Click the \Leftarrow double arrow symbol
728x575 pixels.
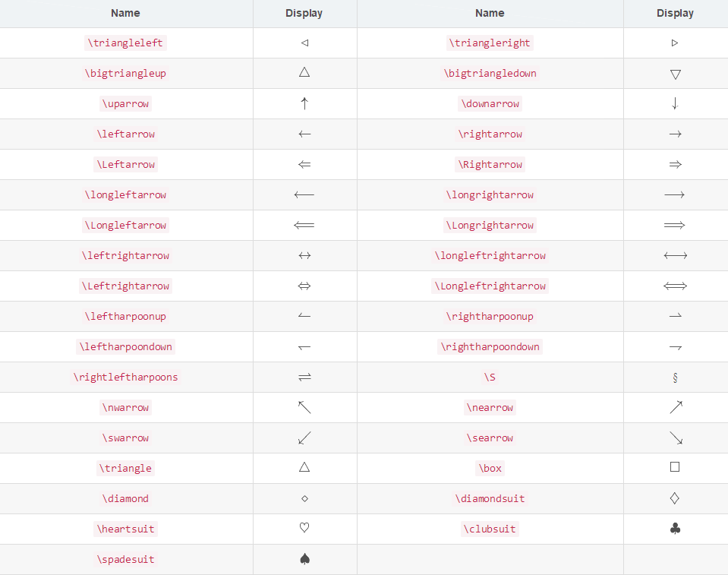point(304,164)
